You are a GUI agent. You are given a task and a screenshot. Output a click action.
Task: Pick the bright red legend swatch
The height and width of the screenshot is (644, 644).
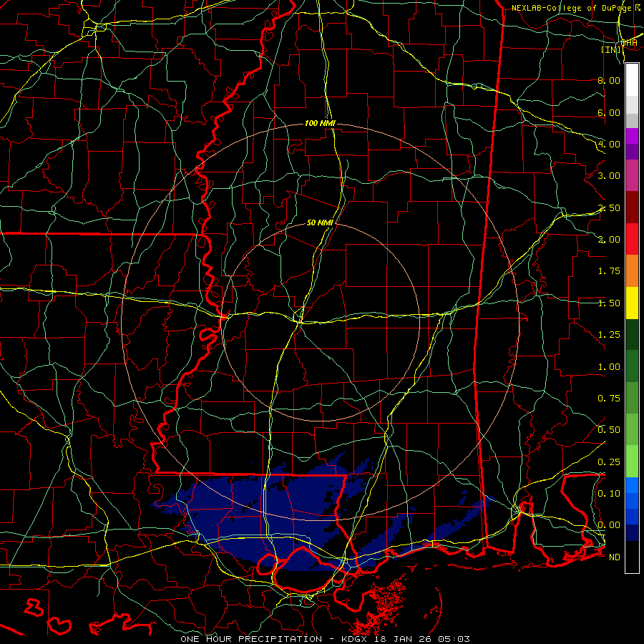(x=632, y=239)
